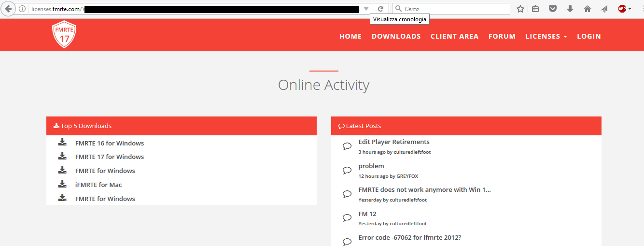The width and height of the screenshot is (644, 246).
Task: Click download icon next to FMRTE 16 for Windows
Action: coord(62,143)
